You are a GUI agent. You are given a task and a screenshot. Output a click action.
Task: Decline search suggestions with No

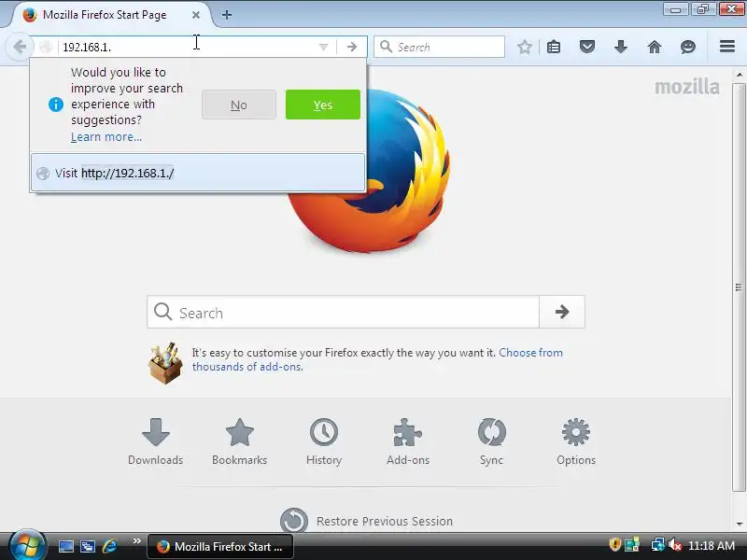pyautogui.click(x=239, y=105)
